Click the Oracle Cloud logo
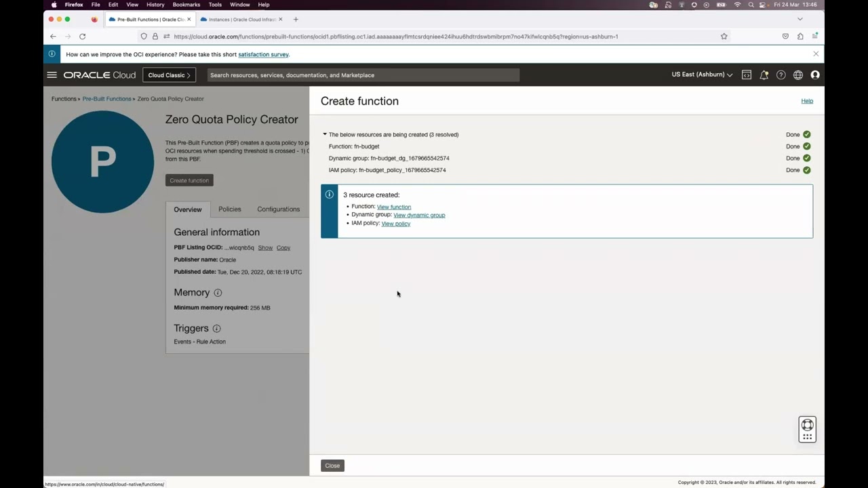Image resolution: width=868 pixels, height=488 pixels. 100,75
